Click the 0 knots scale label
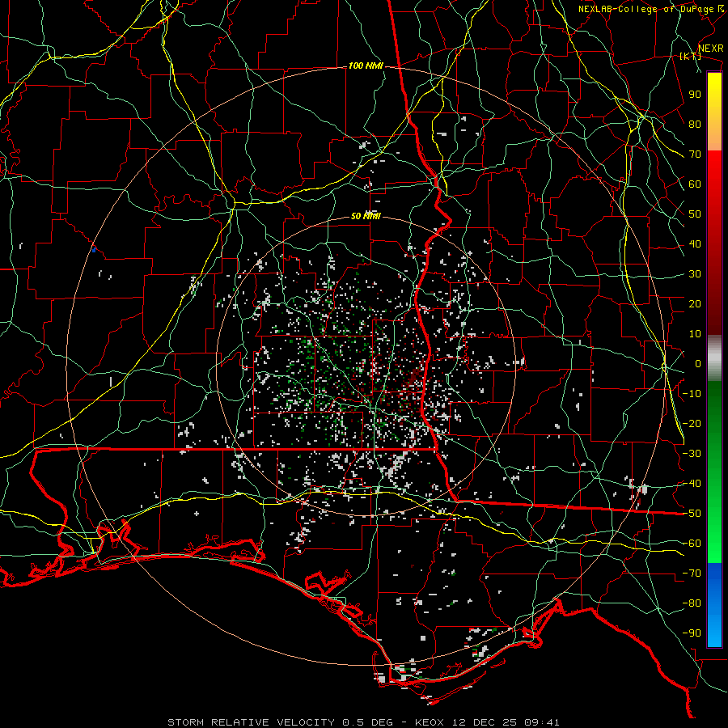728x728 pixels. (698, 364)
